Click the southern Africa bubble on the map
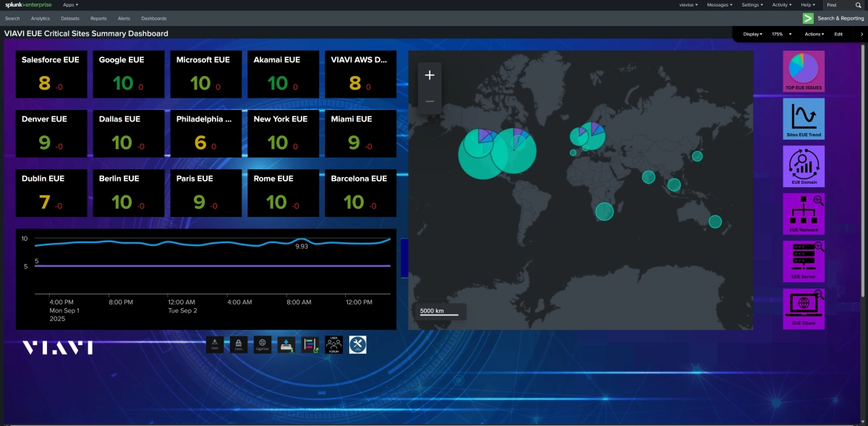Viewport: 868px width, 426px height. pos(605,211)
